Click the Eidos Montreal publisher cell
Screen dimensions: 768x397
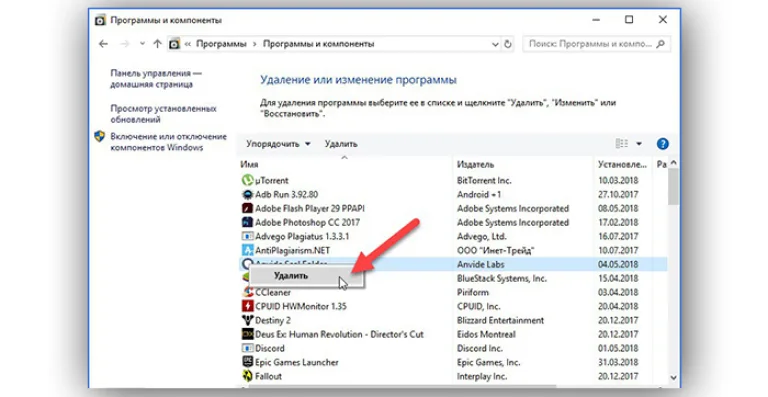pyautogui.click(x=486, y=335)
